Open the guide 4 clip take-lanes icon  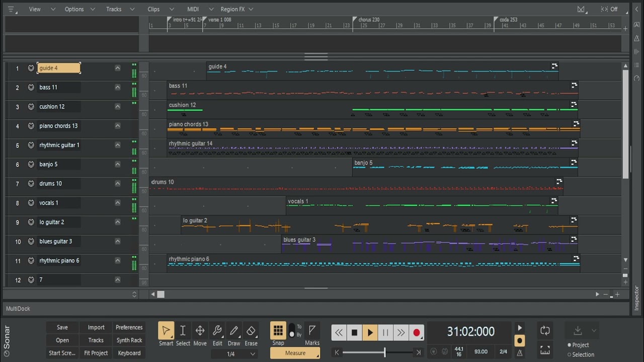[554, 66]
